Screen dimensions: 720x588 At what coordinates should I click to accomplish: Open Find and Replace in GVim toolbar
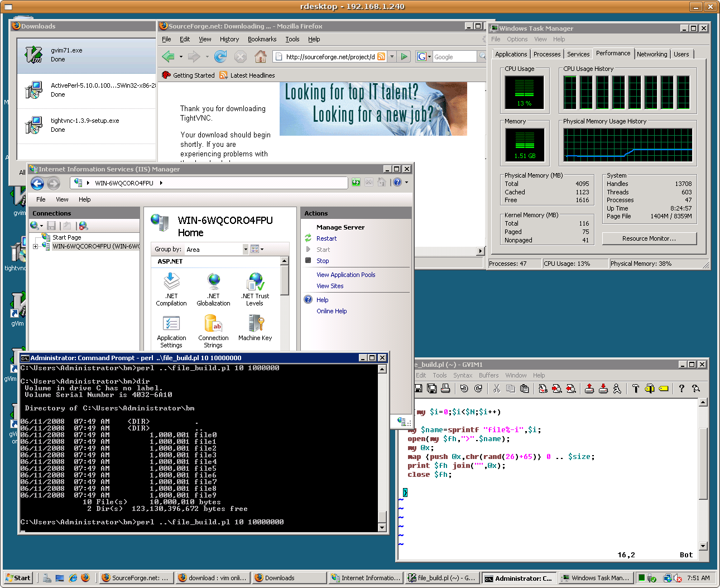point(543,389)
